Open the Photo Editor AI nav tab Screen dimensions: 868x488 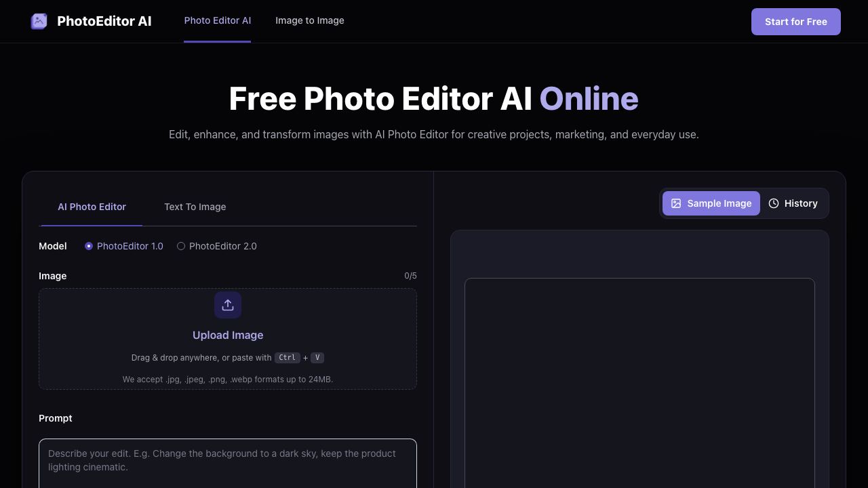(218, 21)
